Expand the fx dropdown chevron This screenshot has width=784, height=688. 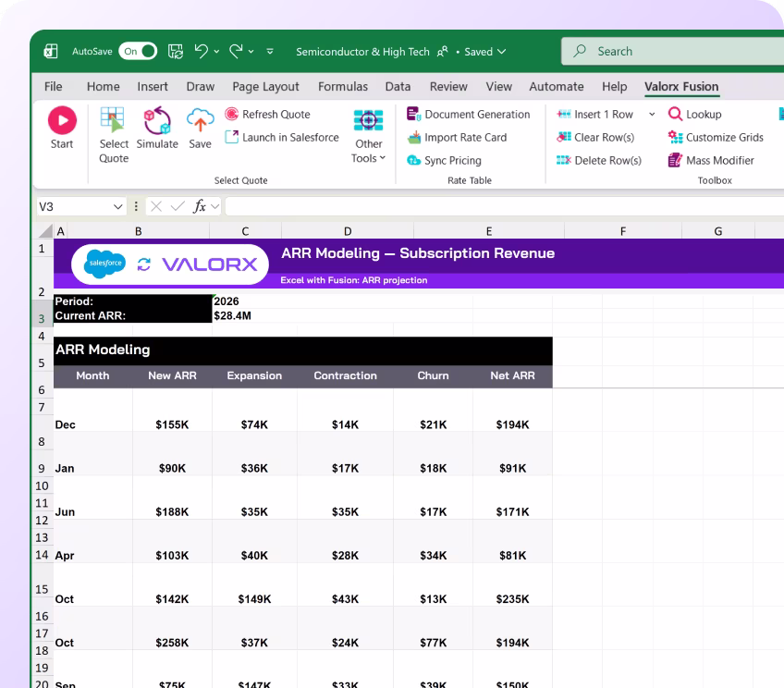click(x=215, y=206)
